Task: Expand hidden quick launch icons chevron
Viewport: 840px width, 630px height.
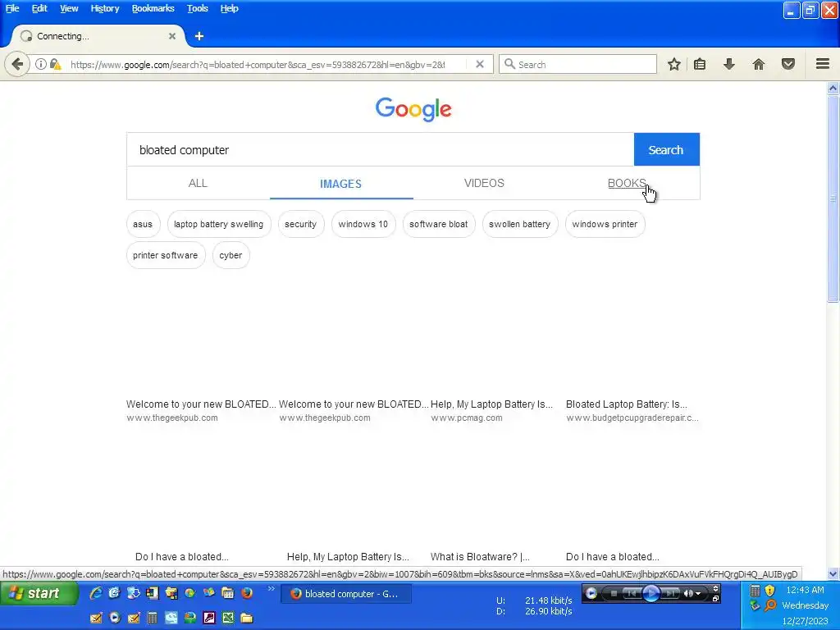Action: tap(271, 589)
